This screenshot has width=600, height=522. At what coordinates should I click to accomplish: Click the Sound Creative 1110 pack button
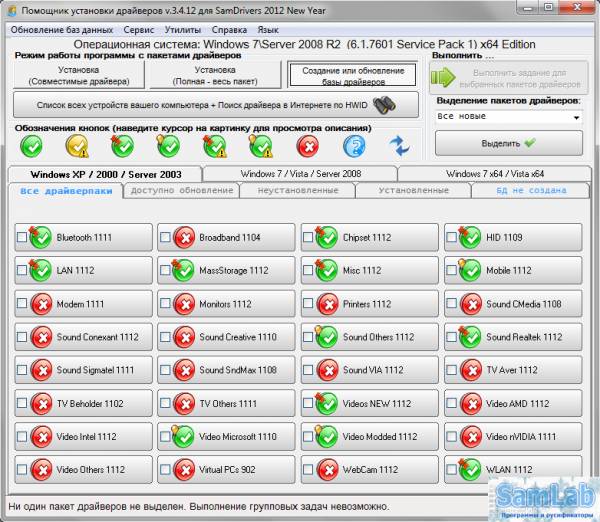226,337
